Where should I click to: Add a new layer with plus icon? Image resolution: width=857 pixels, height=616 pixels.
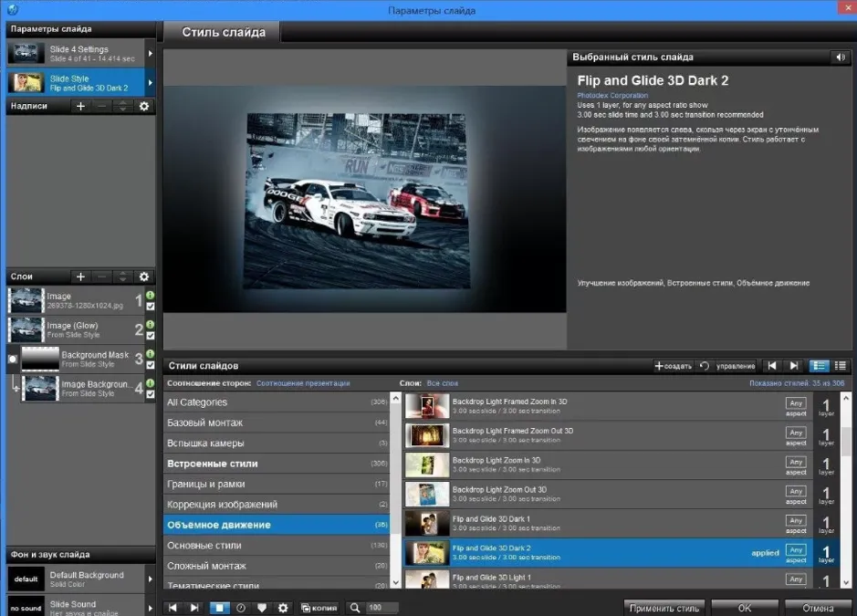[80, 277]
